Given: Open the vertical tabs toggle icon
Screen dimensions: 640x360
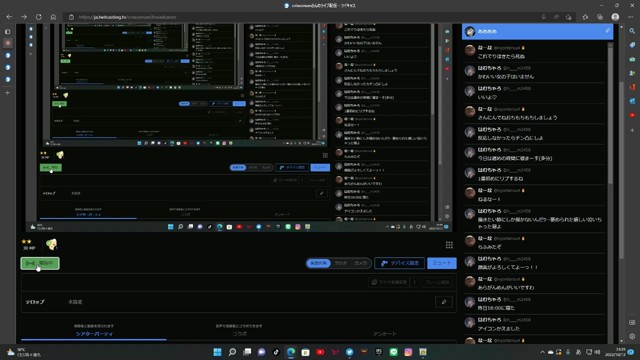Looking at the screenshot, I should point(8,31).
